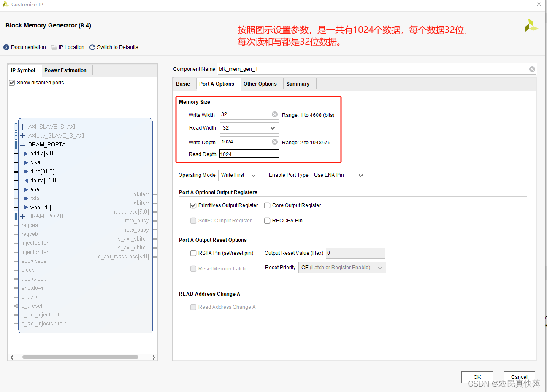Enable Core Output Register checkbox
The width and height of the screenshot is (547, 392).
tap(267, 205)
